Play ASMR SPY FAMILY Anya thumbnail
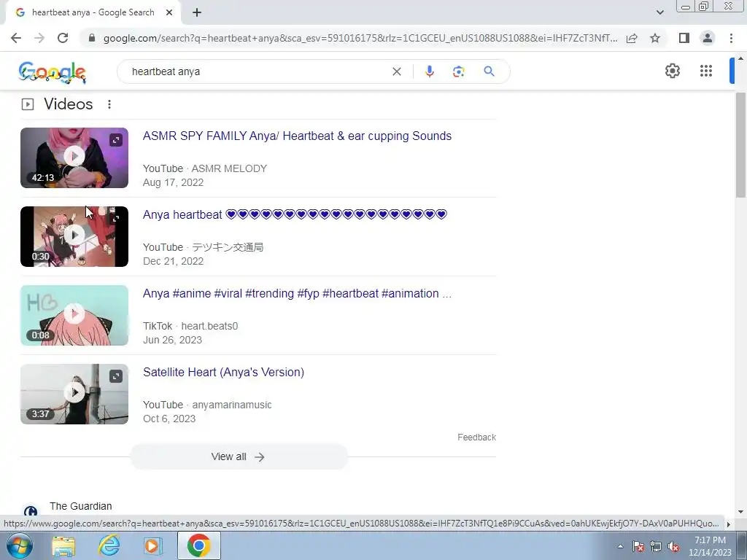The height and width of the screenshot is (560, 747). tap(74, 157)
